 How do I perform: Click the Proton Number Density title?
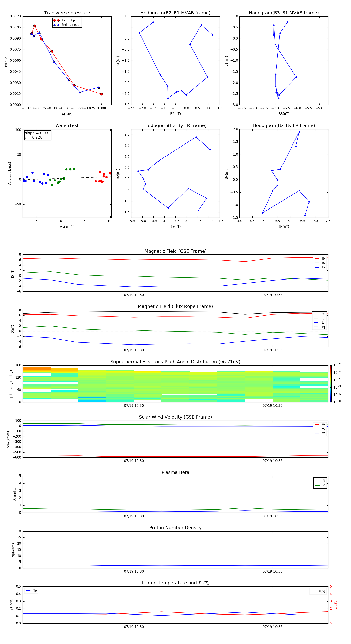[175, 528]
